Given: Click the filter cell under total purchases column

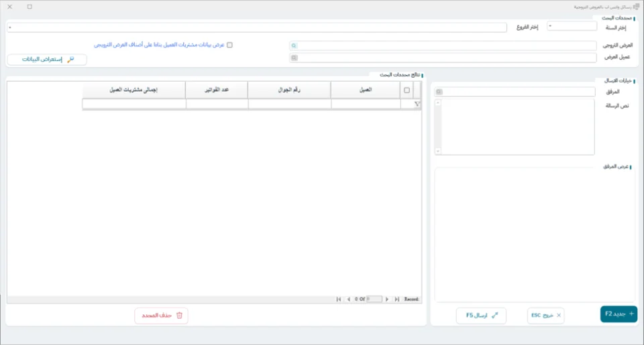Looking at the screenshot, I should tap(134, 105).
